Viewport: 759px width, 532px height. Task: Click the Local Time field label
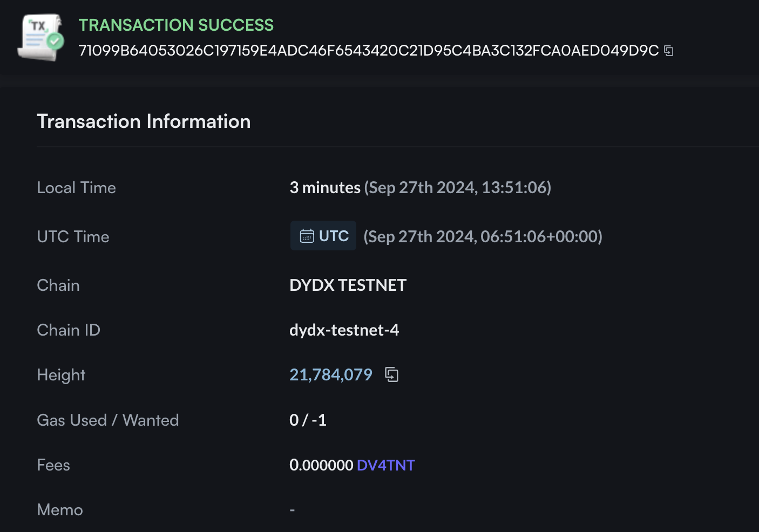coord(77,188)
